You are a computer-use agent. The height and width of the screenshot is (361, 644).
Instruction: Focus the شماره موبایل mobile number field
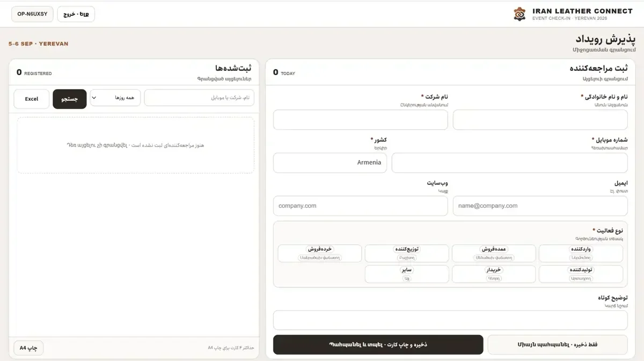(x=509, y=163)
